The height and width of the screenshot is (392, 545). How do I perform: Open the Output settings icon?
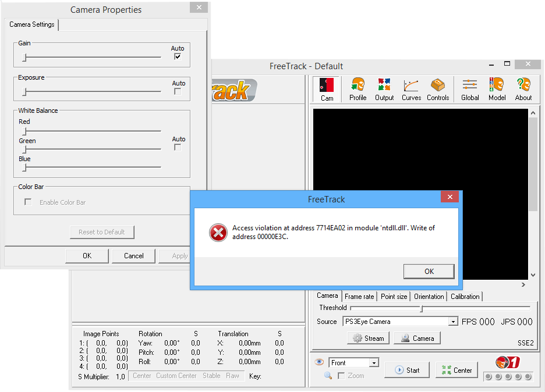pos(384,89)
